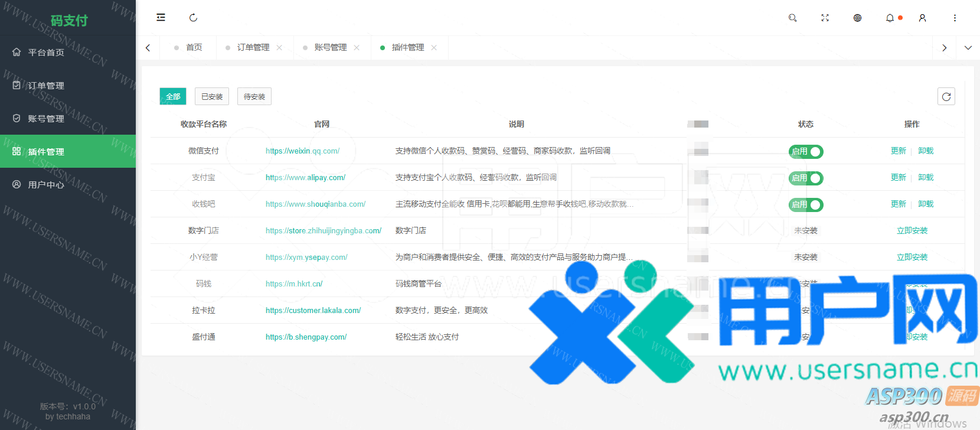The image size is (980, 430).
Task: Expand the tab list dropdown chevron
Action: pos(968,48)
